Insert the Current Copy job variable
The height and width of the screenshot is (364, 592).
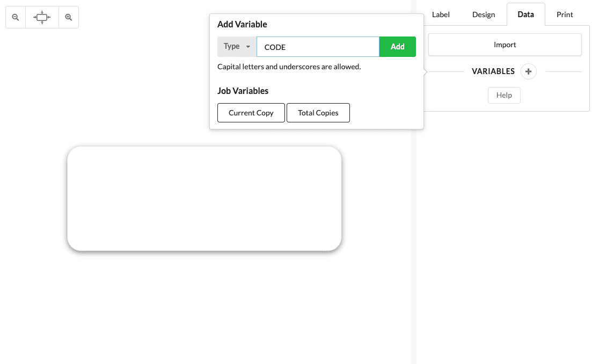coord(251,113)
